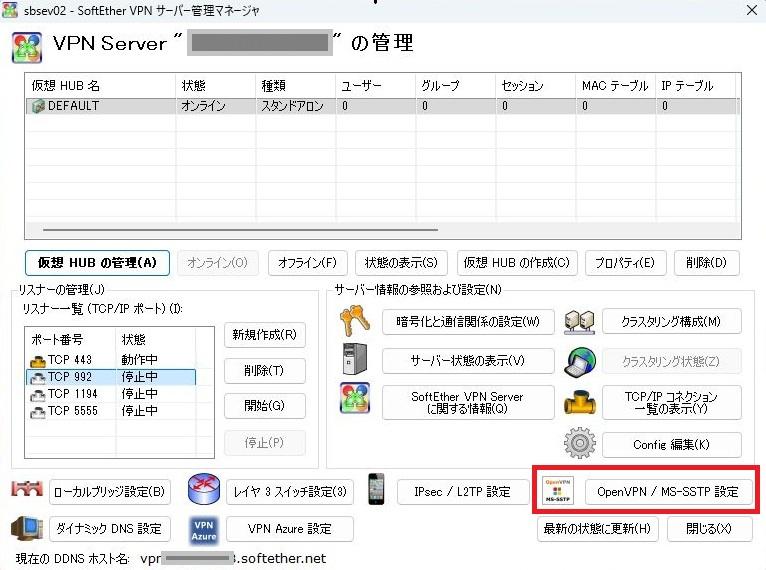Image resolution: width=766 pixels, height=570 pixels.
Task: Select the DEFAULT virtual hub row
Action: [x=383, y=106]
